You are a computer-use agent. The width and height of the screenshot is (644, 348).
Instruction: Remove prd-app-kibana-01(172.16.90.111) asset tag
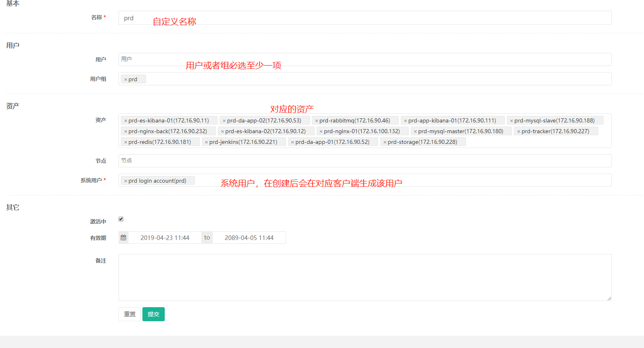point(405,121)
